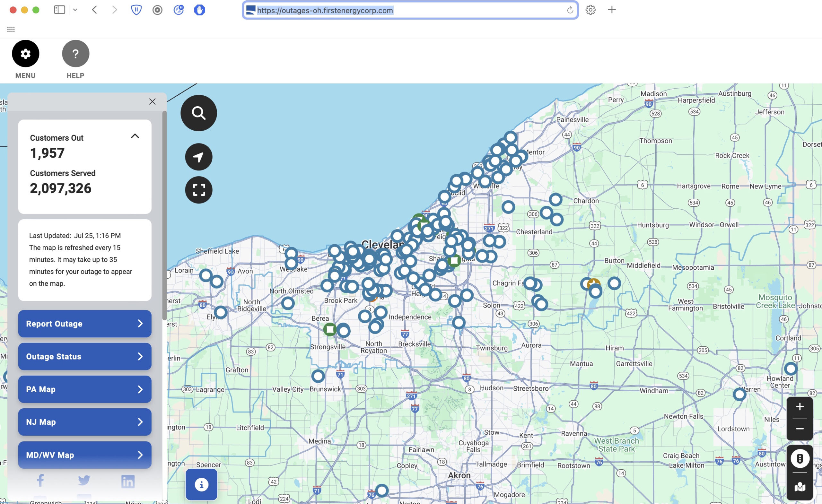
Task: Click the green outage marker near Shaker Heights
Action: click(x=454, y=260)
